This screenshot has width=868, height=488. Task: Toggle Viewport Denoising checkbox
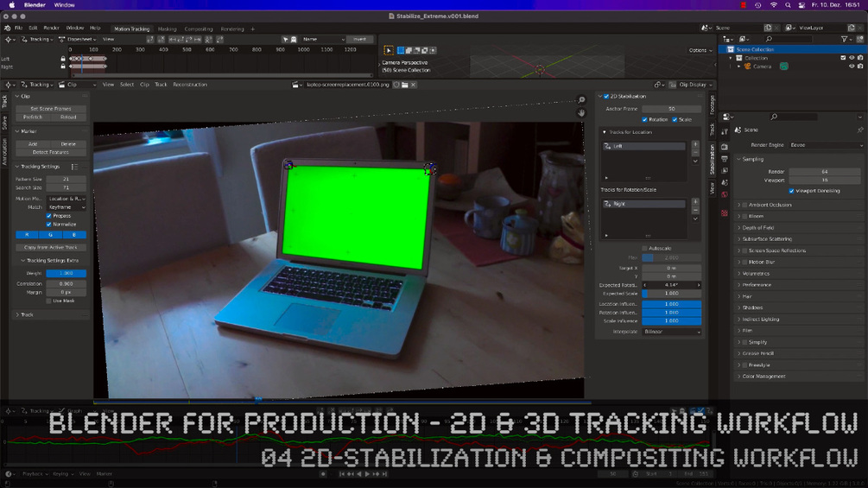[792, 191]
